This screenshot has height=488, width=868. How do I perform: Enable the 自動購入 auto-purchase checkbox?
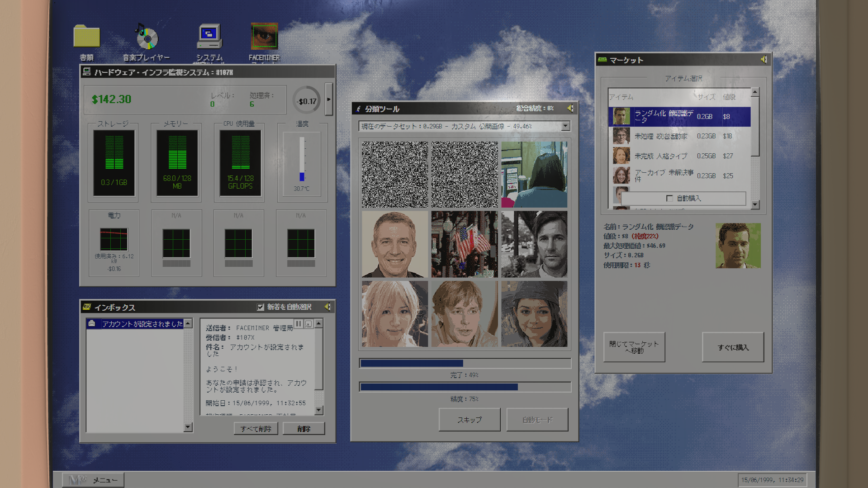click(x=669, y=198)
